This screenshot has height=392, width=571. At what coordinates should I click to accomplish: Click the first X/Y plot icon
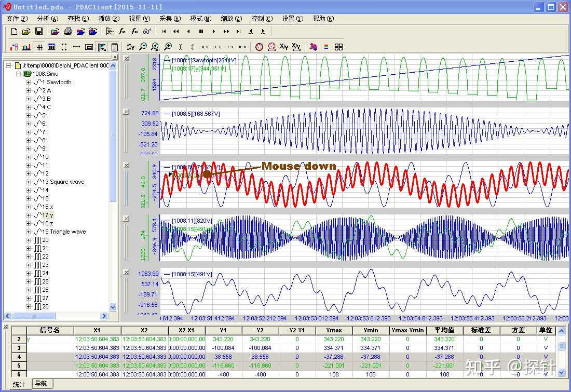pyautogui.click(x=284, y=47)
